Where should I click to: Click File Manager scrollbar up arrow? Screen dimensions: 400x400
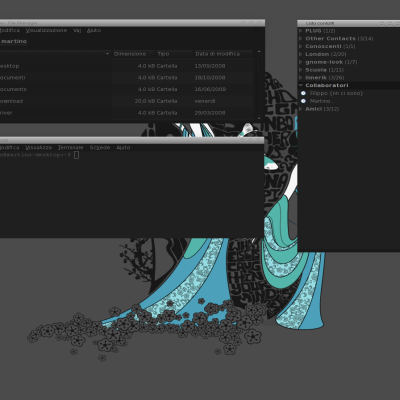(259, 52)
